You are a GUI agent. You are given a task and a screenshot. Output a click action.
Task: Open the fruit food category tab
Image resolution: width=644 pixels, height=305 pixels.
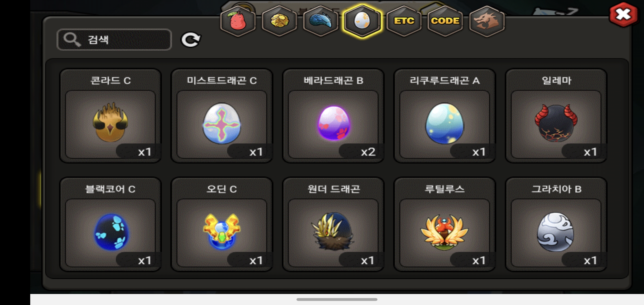point(238,21)
